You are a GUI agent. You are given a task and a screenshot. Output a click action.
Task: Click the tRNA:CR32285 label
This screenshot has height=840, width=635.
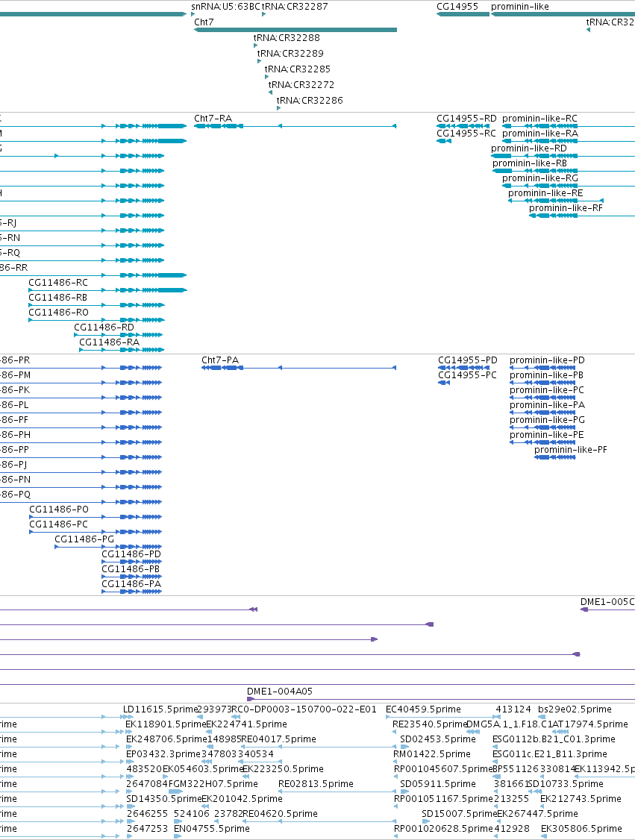tap(298, 69)
